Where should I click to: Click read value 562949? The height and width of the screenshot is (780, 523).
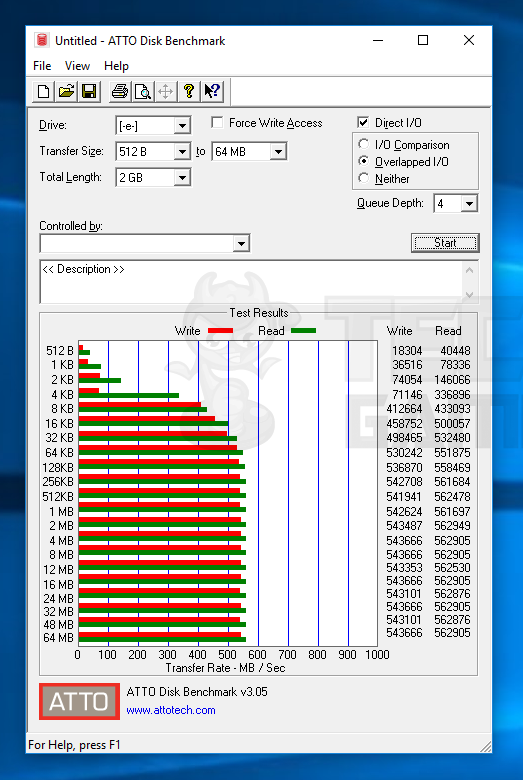tap(452, 525)
